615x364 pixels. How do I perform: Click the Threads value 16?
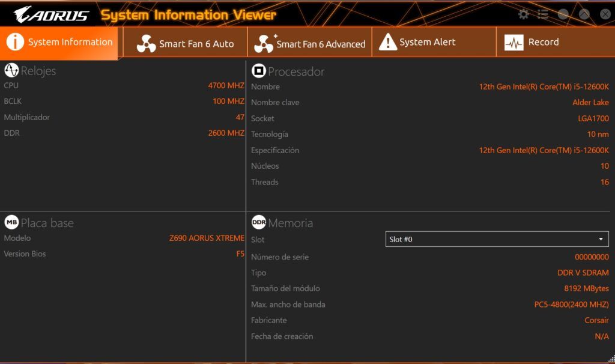tap(604, 182)
